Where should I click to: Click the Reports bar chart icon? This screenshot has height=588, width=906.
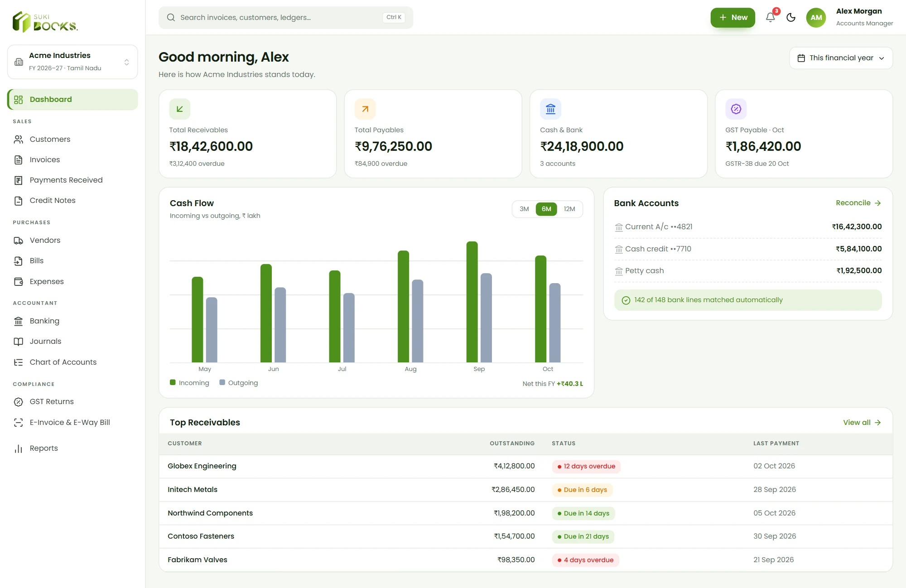(x=18, y=448)
